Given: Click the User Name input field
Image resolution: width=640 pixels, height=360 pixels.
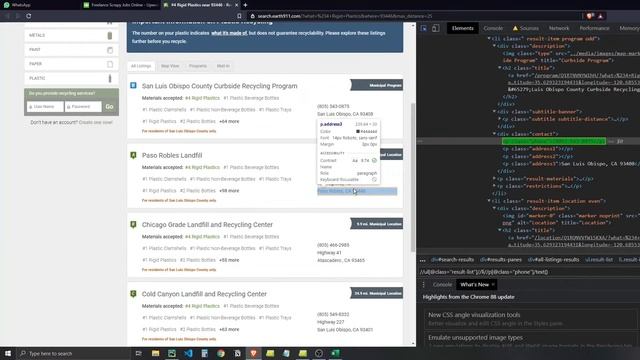Looking at the screenshot, I should pyautogui.click(x=45, y=107).
